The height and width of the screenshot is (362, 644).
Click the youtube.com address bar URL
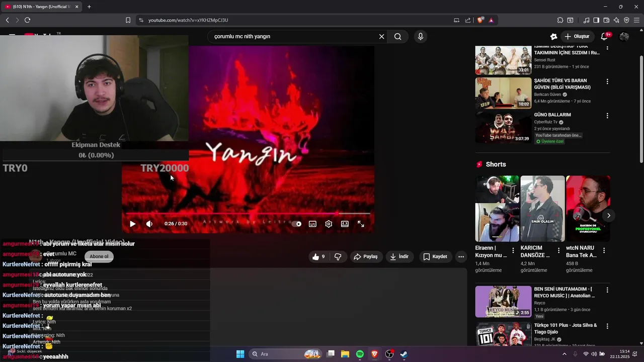point(188,20)
